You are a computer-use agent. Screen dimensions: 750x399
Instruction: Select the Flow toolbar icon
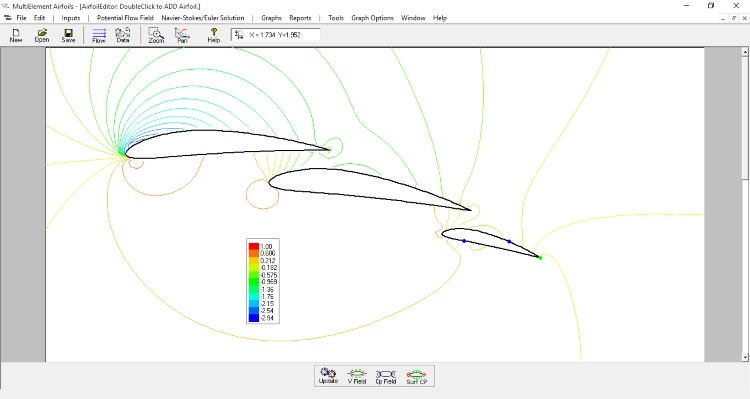pyautogui.click(x=99, y=35)
